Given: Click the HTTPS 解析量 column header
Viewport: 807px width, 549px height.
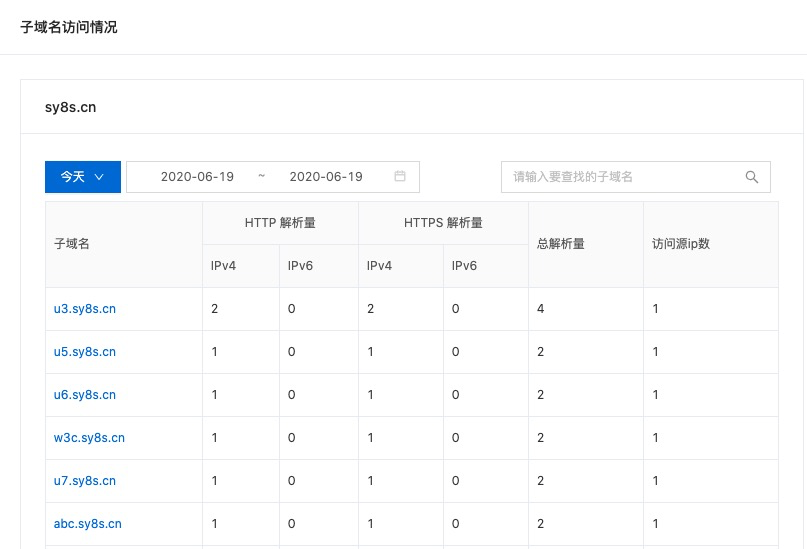Looking at the screenshot, I should point(443,223).
